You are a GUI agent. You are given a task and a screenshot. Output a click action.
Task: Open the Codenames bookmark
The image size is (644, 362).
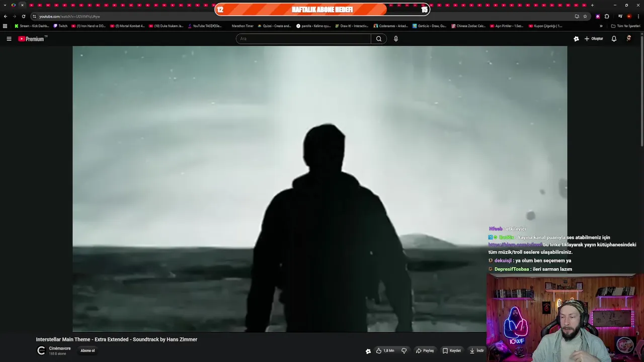tap(391, 26)
